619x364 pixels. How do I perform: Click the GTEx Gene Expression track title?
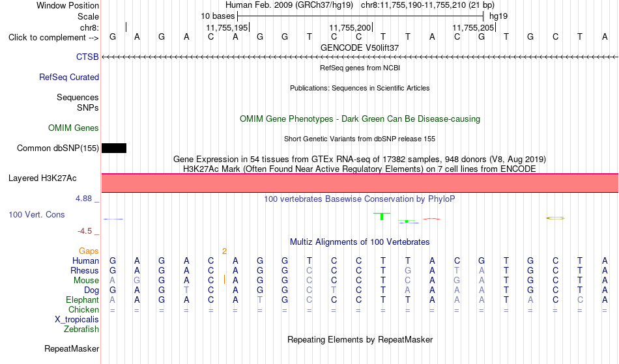point(360,160)
